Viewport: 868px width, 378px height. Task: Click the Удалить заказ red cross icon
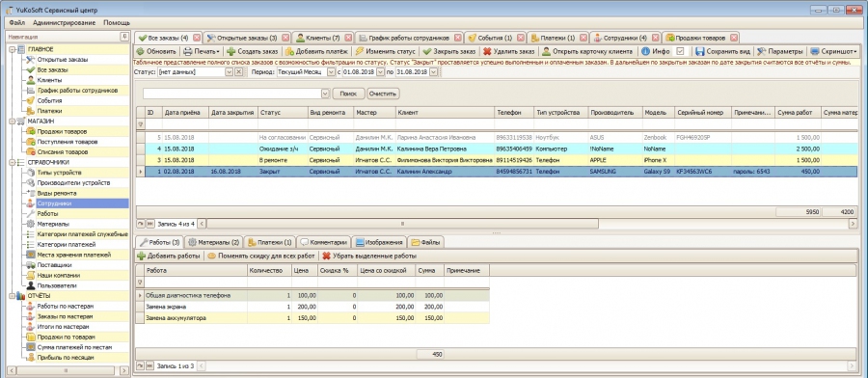[x=487, y=51]
